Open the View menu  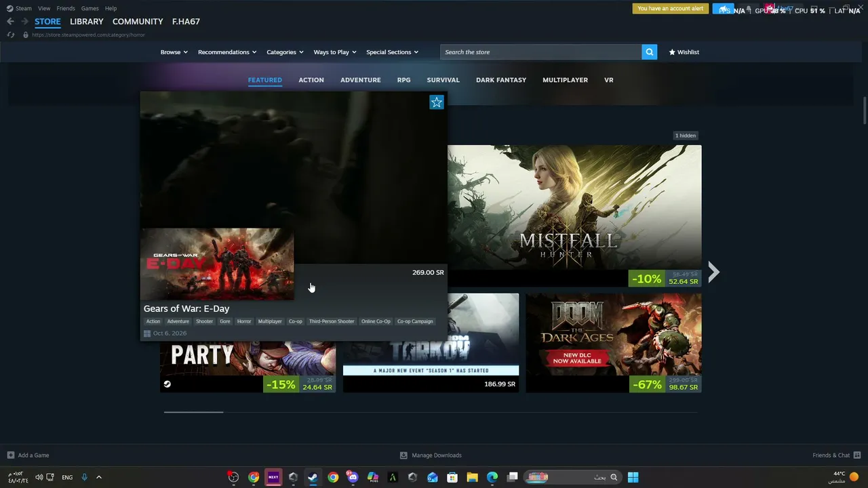(44, 8)
